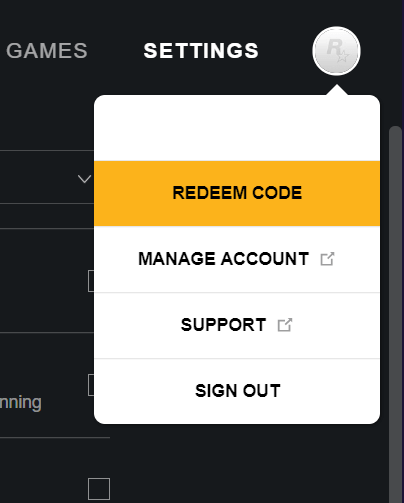Click external link icon beside MANAGE ACCOUNT
Viewport: 404px width, 503px height.
[x=327, y=259]
